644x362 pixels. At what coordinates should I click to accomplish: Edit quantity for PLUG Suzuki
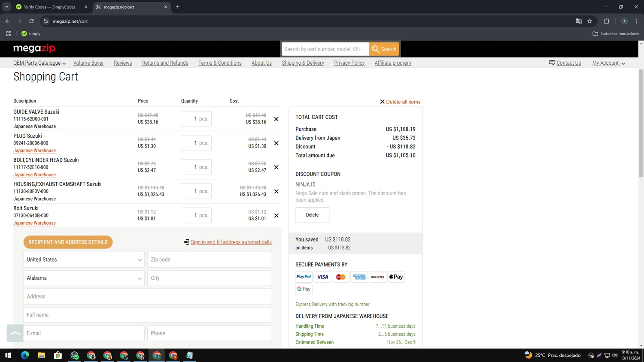[196, 143]
